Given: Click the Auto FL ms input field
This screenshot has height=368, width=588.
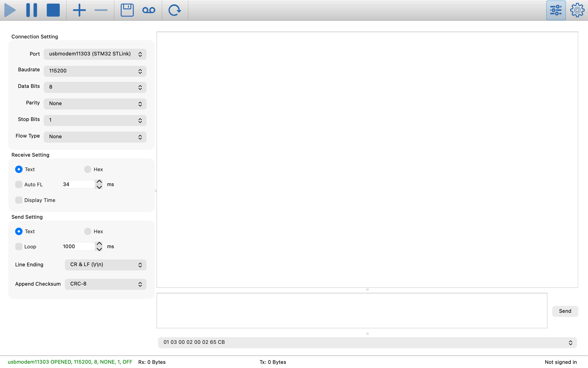Looking at the screenshot, I should tap(79, 184).
